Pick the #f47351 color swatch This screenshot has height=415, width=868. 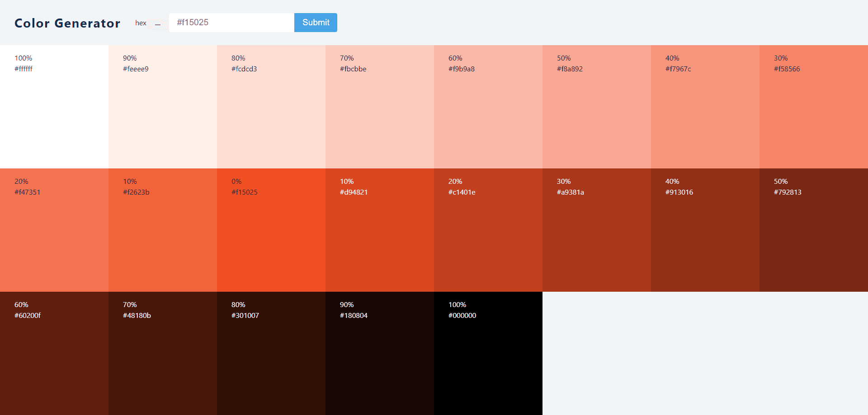click(54, 230)
